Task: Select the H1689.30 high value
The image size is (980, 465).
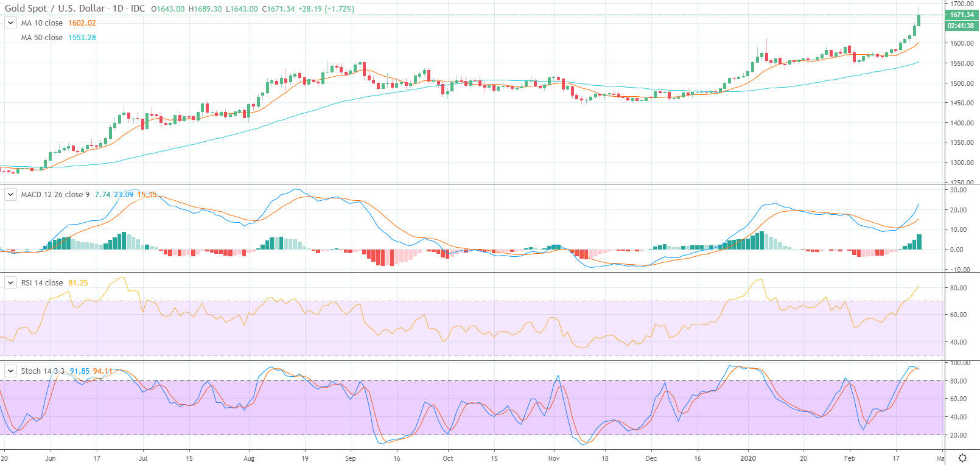Action: click(206, 9)
